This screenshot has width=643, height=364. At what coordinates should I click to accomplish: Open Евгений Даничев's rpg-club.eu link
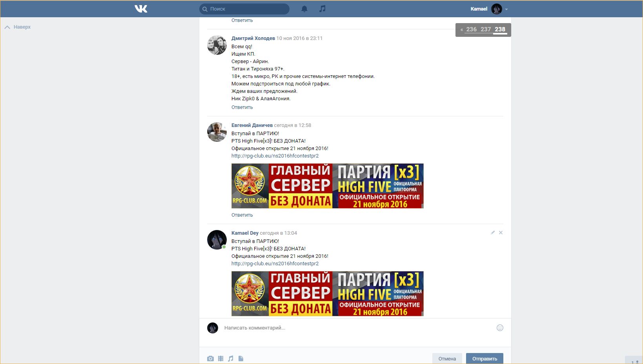coord(275,156)
